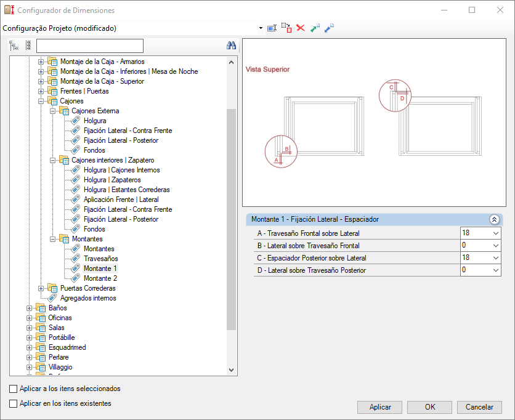The width and height of the screenshot is (515, 420).
Task: Click the expand all tree icon
Action: point(14,46)
